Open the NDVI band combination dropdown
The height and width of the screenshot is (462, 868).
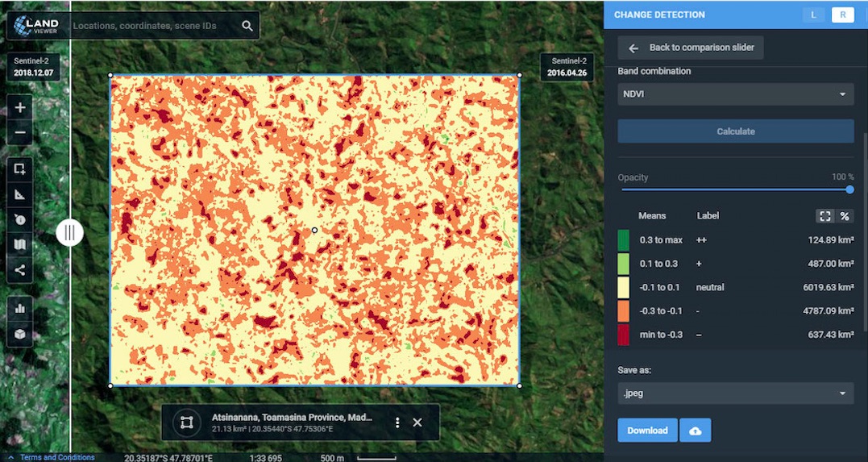[736, 94]
